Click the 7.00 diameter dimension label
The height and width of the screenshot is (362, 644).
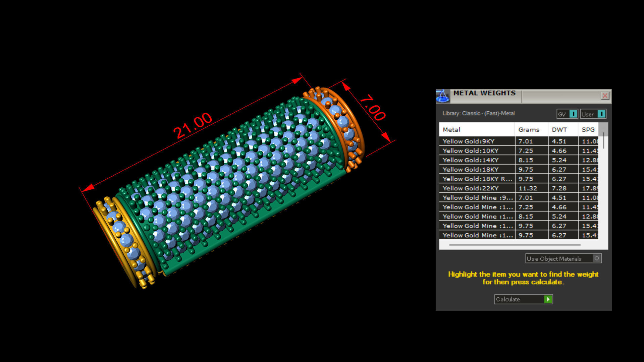373,108
